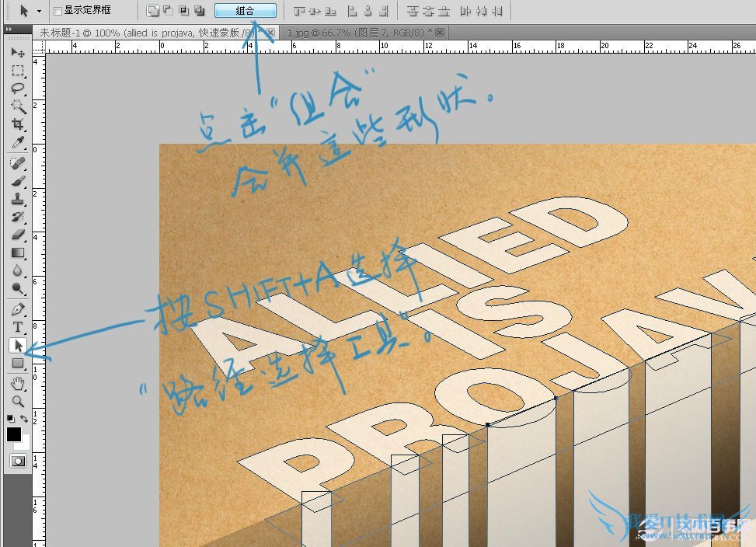Image resolution: width=756 pixels, height=547 pixels.
Task: Choose Exclude overlapping shape areas option
Action: point(199,11)
